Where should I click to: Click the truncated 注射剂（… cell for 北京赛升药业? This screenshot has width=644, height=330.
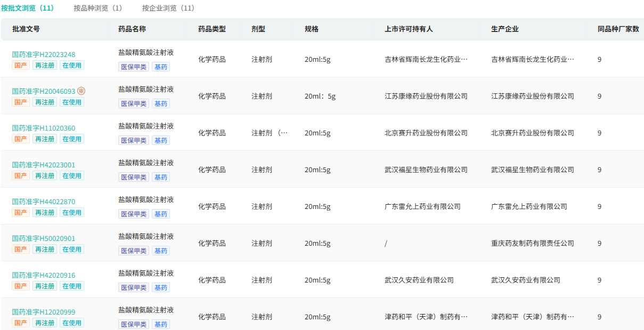(x=270, y=133)
